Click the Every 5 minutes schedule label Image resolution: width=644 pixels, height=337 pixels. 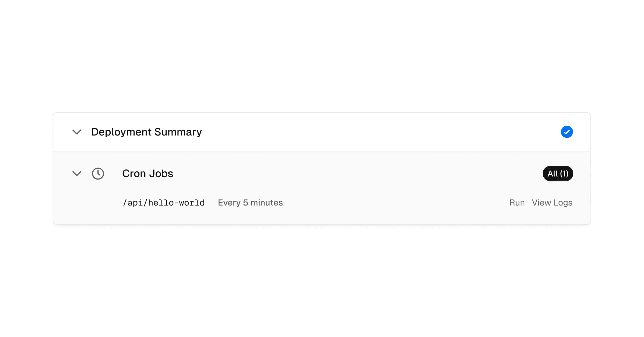250,203
